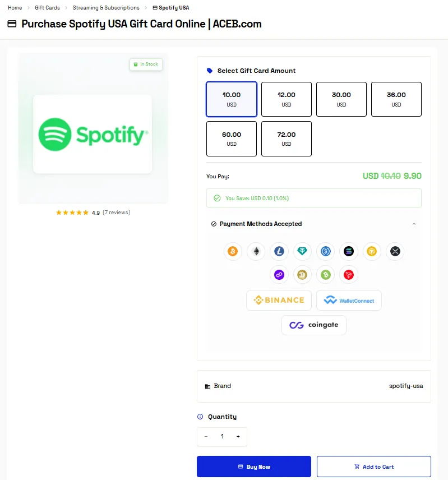Viewport: 448px width, 480px height.
Task: Click the 7 reviews link
Action: [x=116, y=213]
